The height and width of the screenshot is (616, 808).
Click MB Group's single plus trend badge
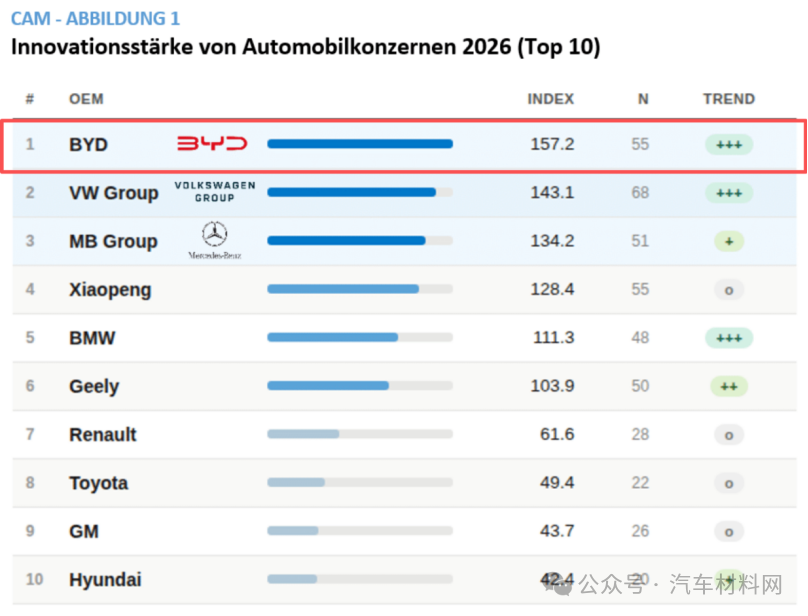pyautogui.click(x=729, y=241)
